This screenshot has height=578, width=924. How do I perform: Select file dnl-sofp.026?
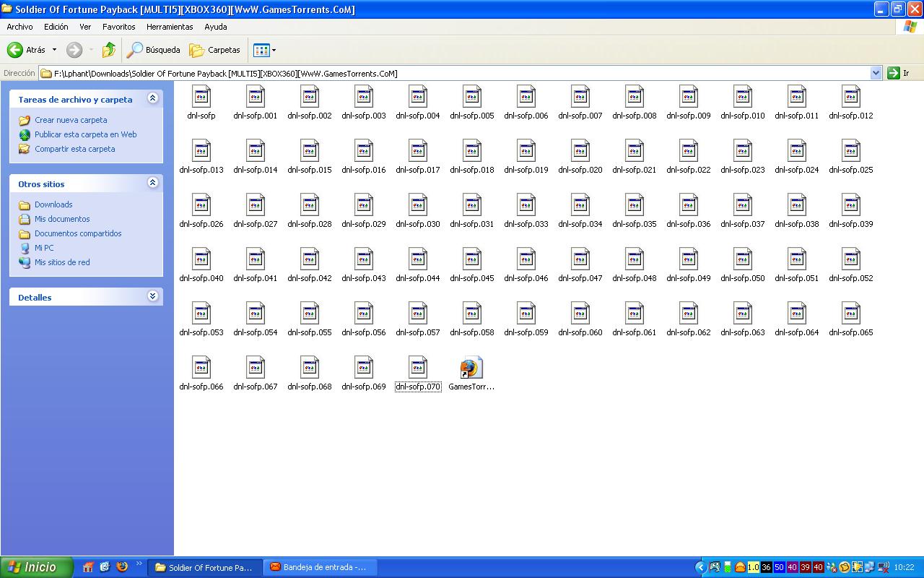click(x=201, y=211)
